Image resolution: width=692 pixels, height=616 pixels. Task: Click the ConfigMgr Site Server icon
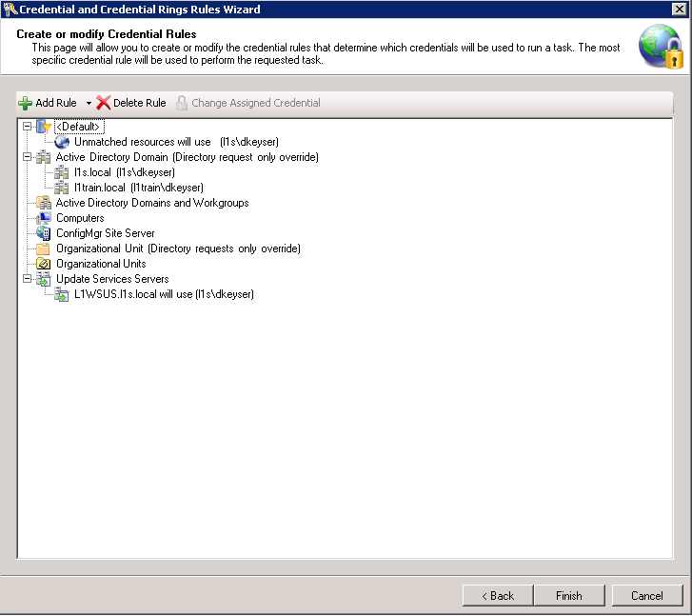tap(43, 233)
